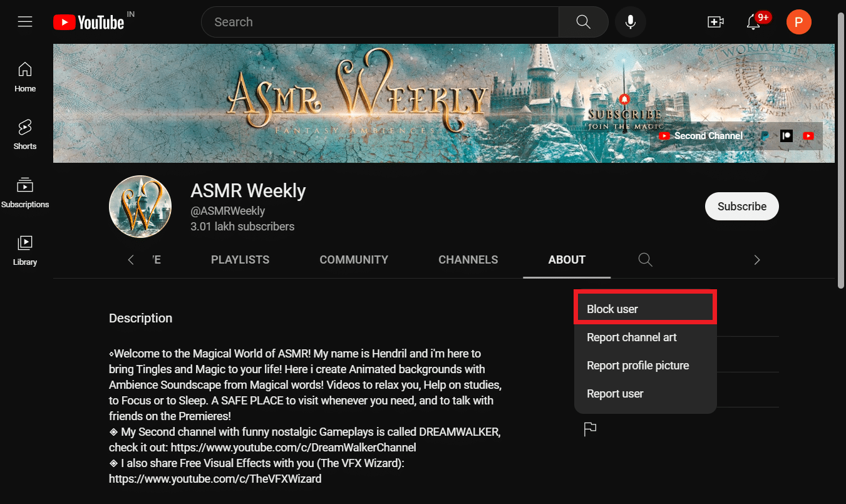This screenshot has height=504, width=846.
Task: Click inside the Search input field
Action: click(379, 22)
